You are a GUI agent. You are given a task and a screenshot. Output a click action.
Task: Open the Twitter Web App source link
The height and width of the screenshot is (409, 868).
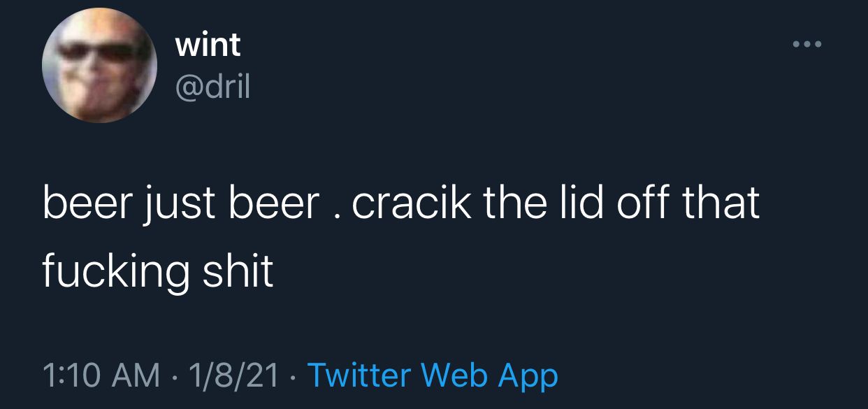433,375
